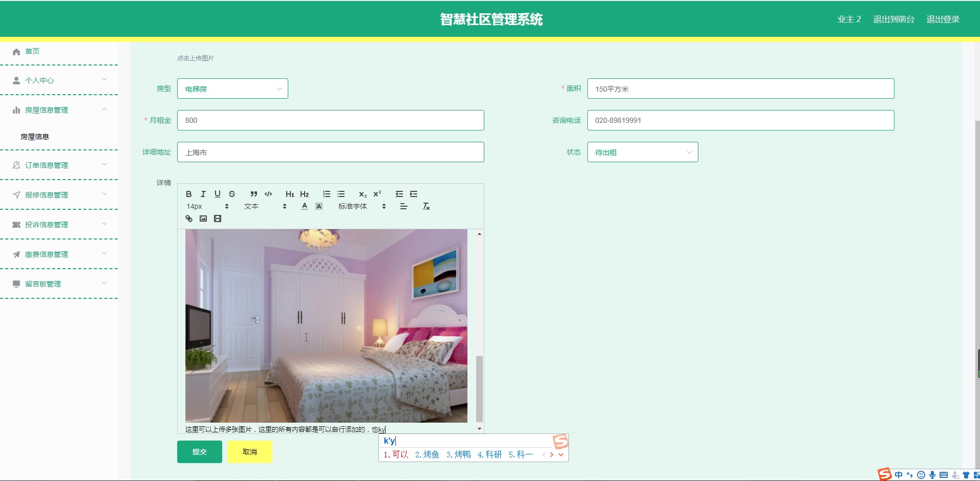Open the 状态 dropdown showing 待出租
Viewport: 980px width, 481px height.
643,152
